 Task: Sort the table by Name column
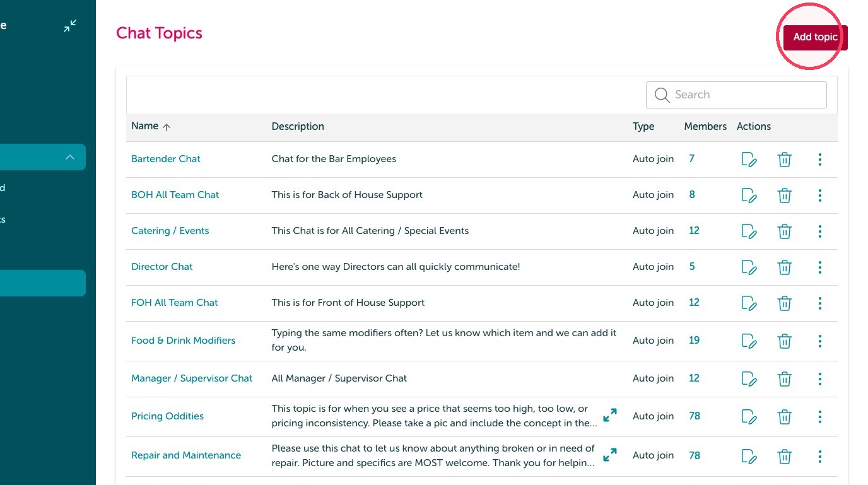151,126
